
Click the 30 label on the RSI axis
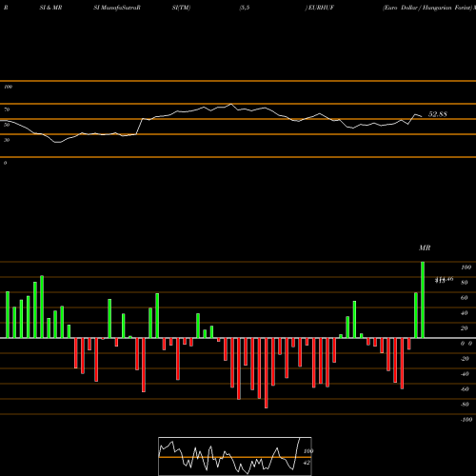[x=7, y=140]
